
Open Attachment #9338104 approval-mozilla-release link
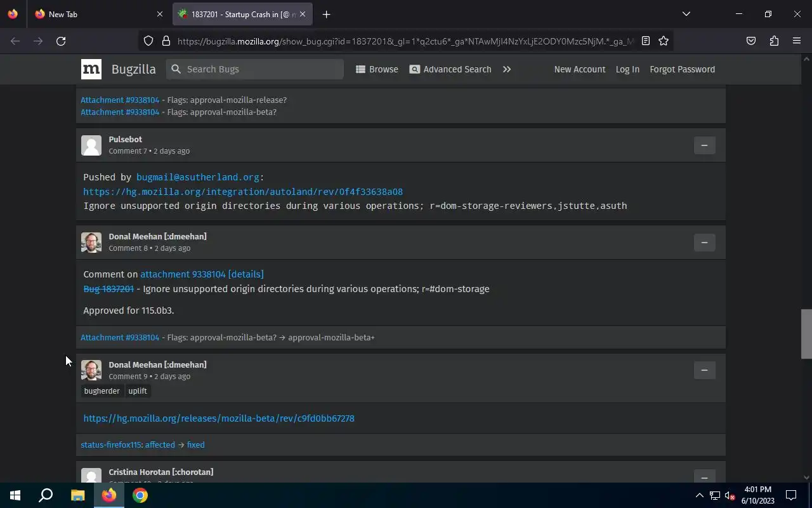[x=120, y=100]
